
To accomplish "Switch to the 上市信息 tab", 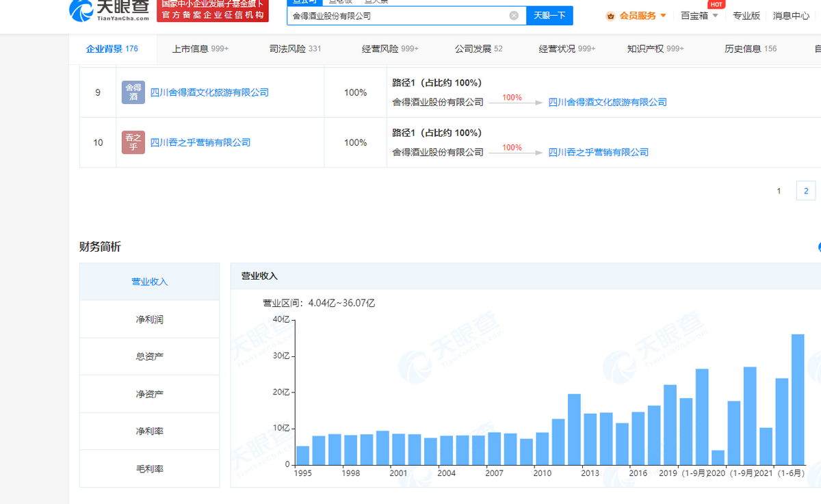I will (200, 49).
